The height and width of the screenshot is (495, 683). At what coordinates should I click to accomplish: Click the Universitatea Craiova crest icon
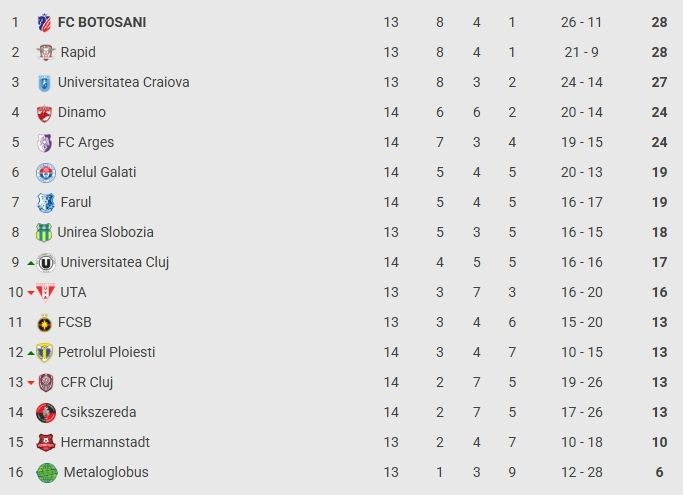44,82
